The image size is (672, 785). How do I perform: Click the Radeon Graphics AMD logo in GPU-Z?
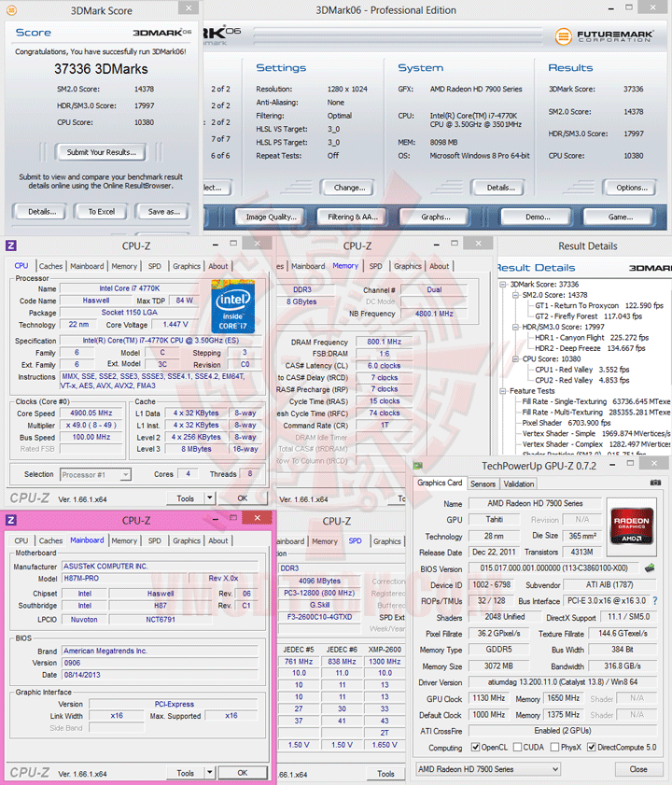click(632, 526)
